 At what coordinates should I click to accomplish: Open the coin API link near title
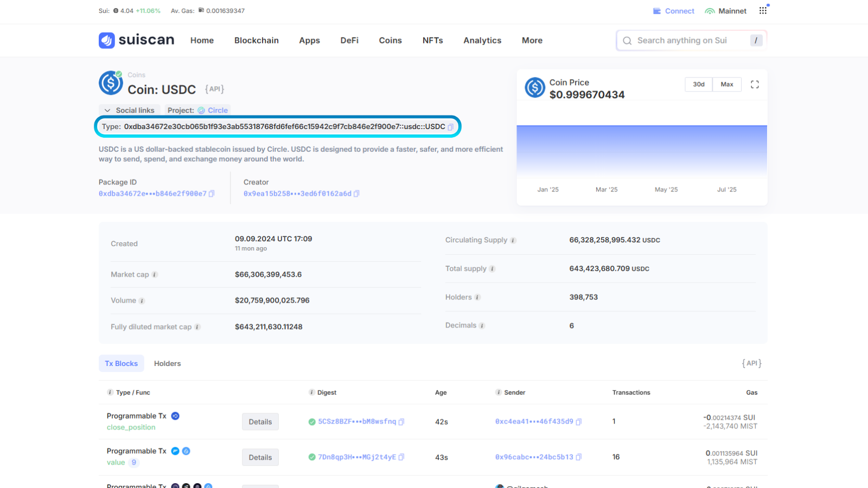tap(215, 89)
